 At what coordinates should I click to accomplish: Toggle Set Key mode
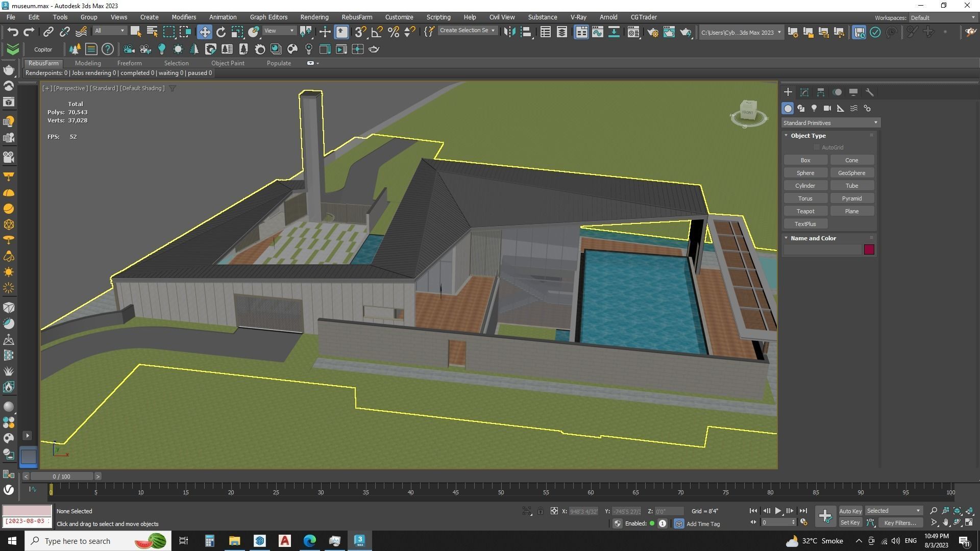pos(850,522)
